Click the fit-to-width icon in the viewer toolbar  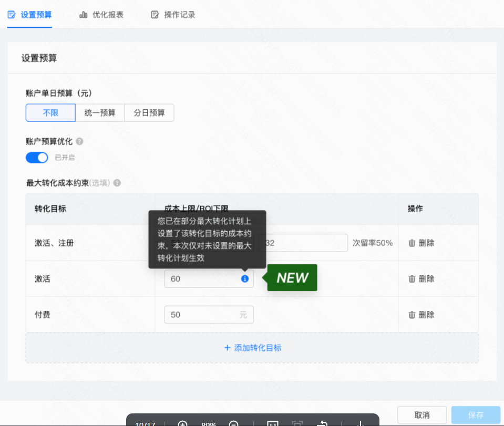pos(273,423)
